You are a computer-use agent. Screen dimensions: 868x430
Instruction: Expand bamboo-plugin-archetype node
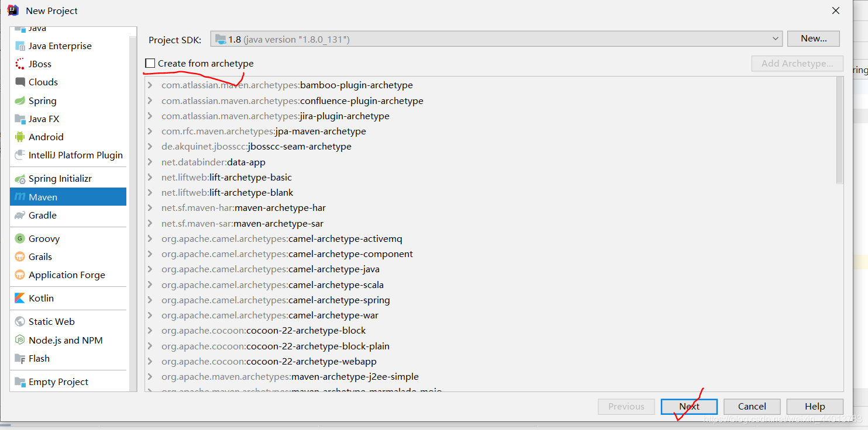point(150,85)
